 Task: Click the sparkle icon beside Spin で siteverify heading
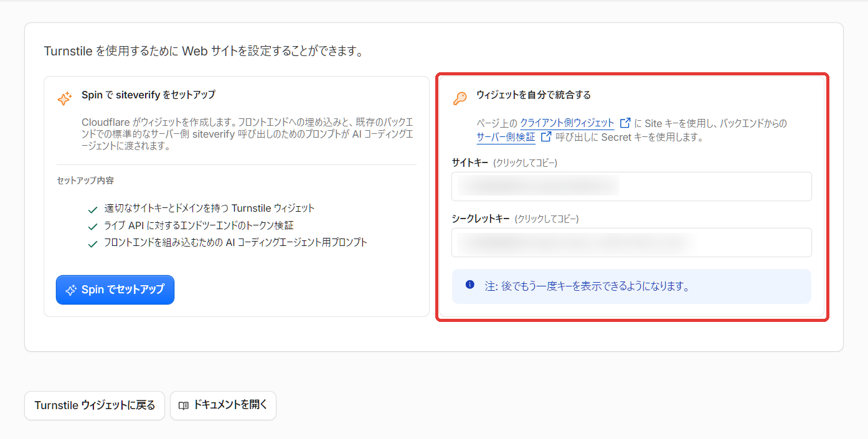click(65, 98)
